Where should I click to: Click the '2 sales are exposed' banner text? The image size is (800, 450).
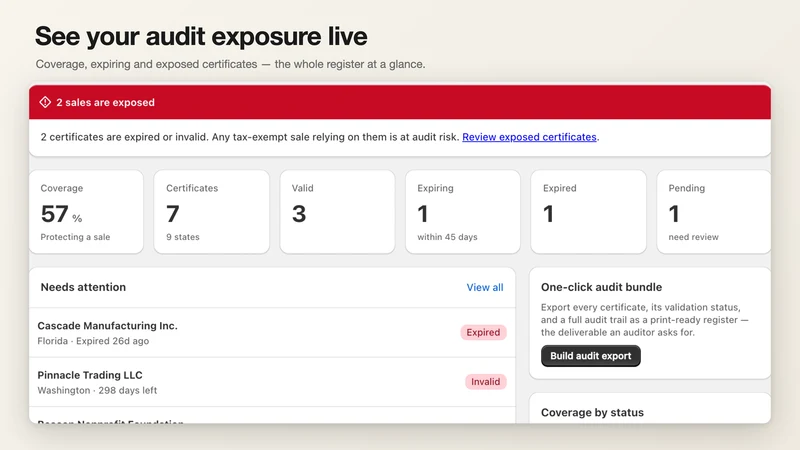pyautogui.click(x=105, y=102)
